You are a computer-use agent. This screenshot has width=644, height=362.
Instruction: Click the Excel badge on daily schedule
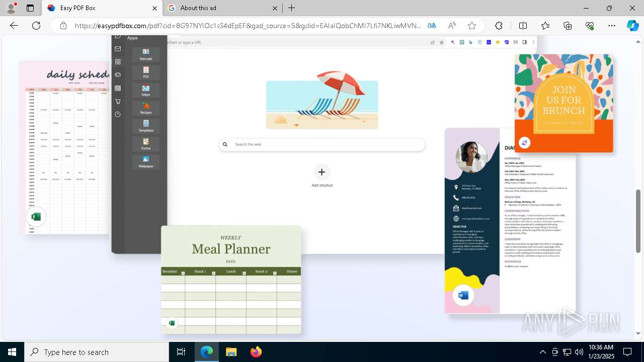point(36,217)
